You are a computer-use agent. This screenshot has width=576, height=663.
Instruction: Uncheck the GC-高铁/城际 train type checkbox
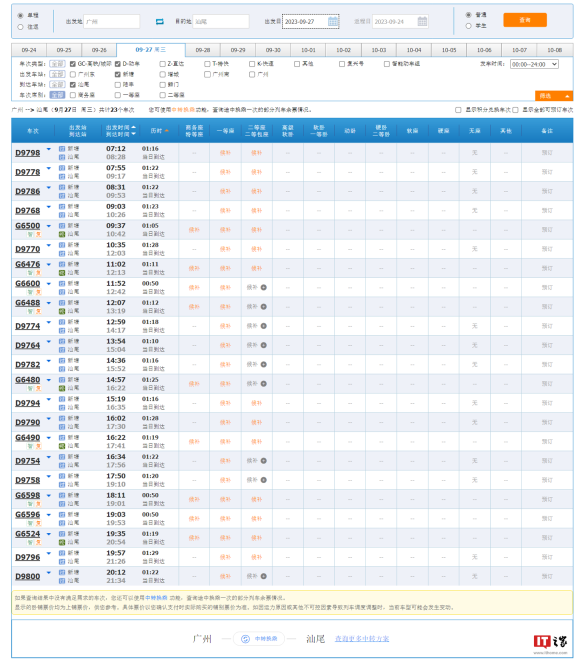[73, 64]
